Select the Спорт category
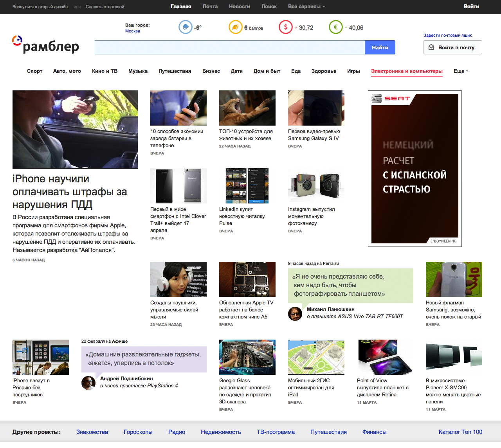Image resolution: width=501 pixels, height=448 pixels. click(x=34, y=71)
